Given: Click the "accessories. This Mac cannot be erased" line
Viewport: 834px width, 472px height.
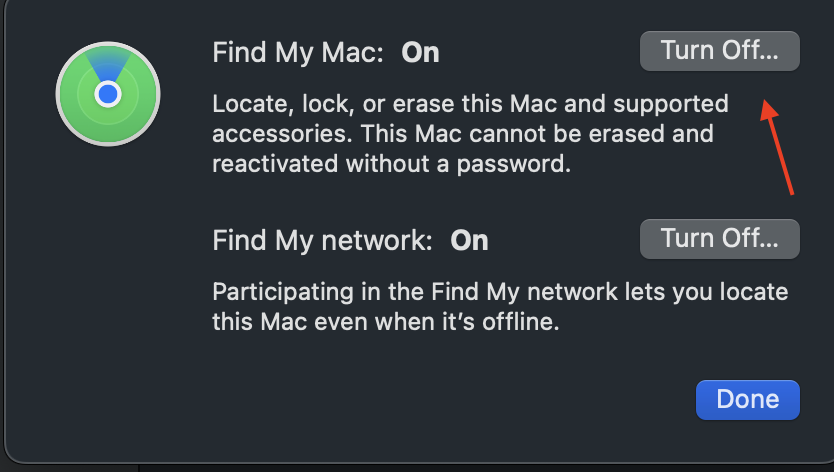Looking at the screenshot, I should coord(463,133).
